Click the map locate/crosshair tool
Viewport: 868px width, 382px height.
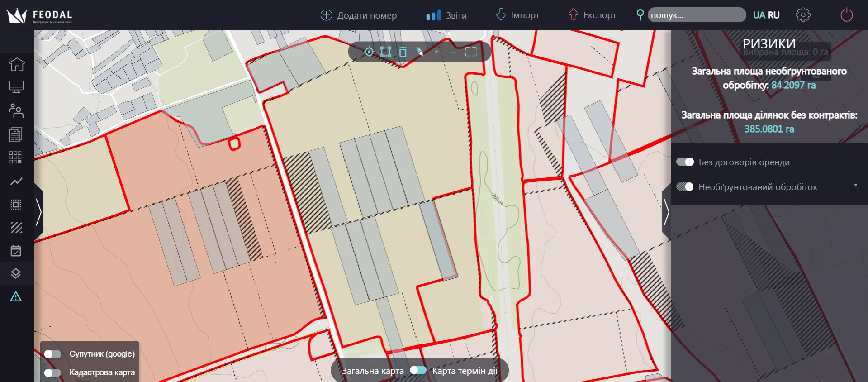(369, 52)
